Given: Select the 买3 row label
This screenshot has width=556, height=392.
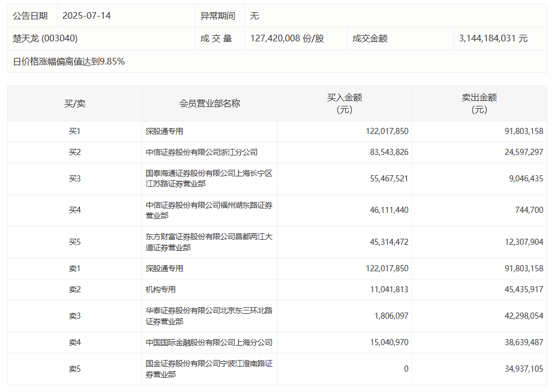Looking at the screenshot, I should click(75, 179).
